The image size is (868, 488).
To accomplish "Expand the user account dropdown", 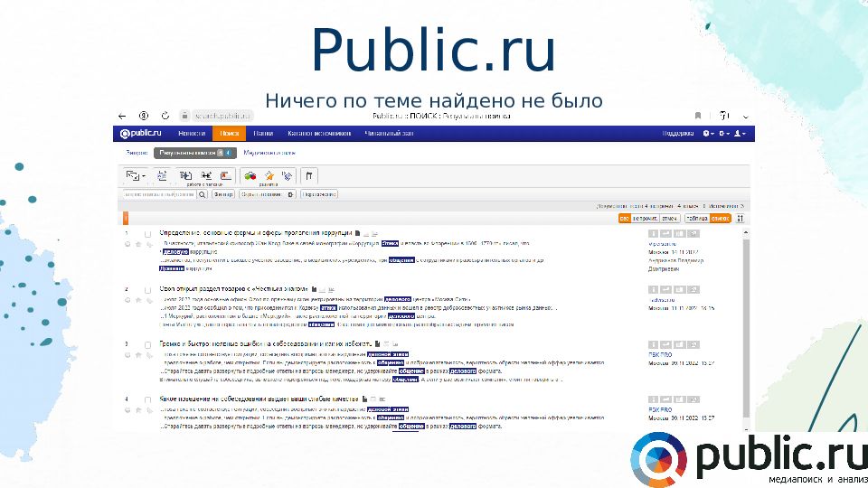I will point(740,134).
